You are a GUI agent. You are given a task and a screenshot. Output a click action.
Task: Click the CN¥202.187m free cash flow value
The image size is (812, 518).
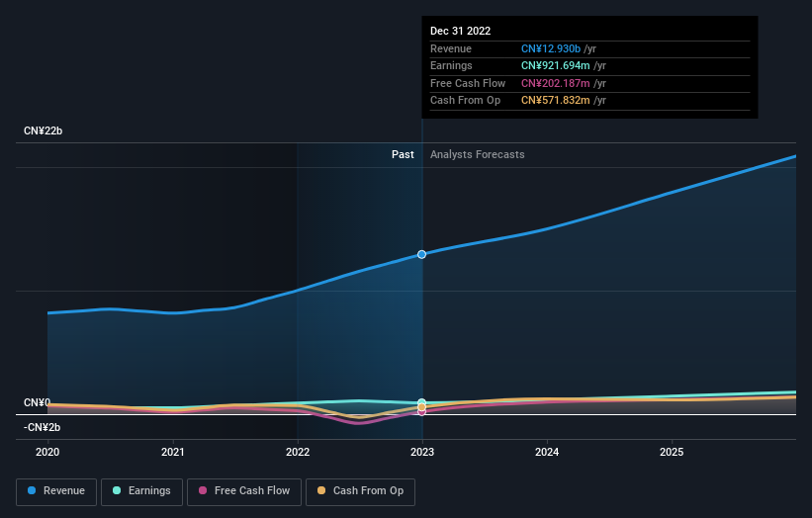coord(555,83)
